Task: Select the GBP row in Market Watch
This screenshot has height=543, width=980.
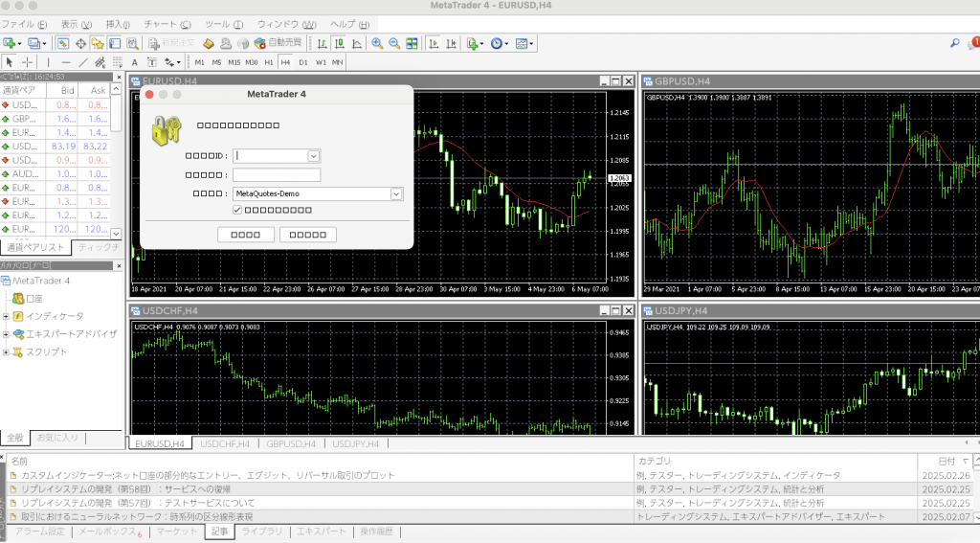Action: 55,119
